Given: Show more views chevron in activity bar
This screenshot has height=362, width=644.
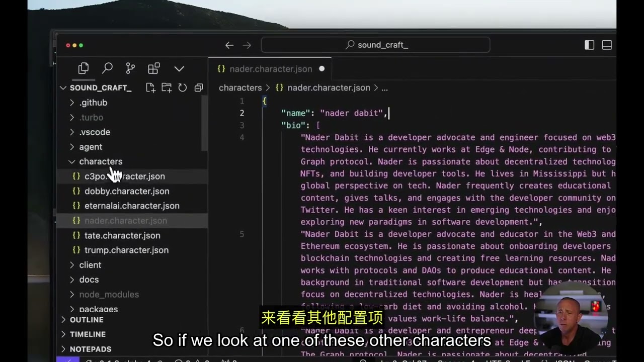Looking at the screenshot, I should coord(179,68).
